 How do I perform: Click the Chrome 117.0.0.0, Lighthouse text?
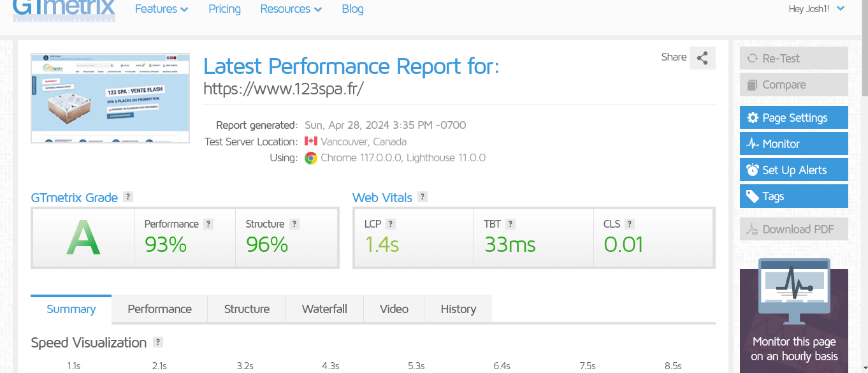[403, 158]
